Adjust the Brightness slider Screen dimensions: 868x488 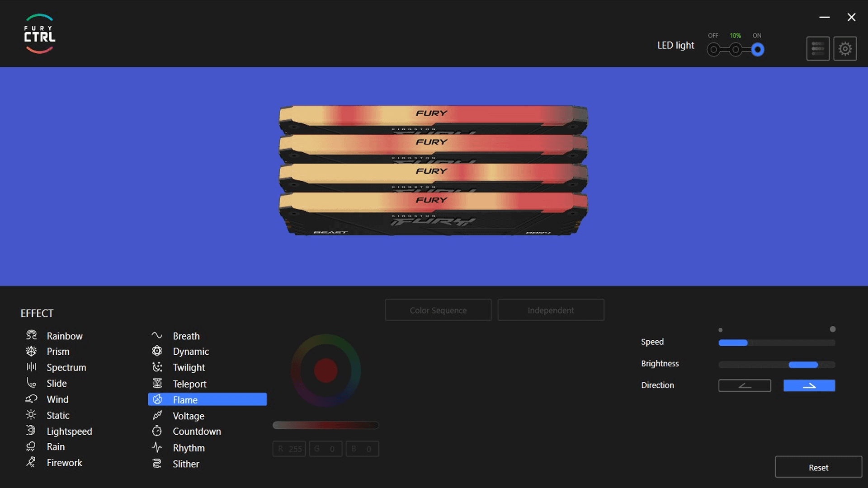pos(803,365)
